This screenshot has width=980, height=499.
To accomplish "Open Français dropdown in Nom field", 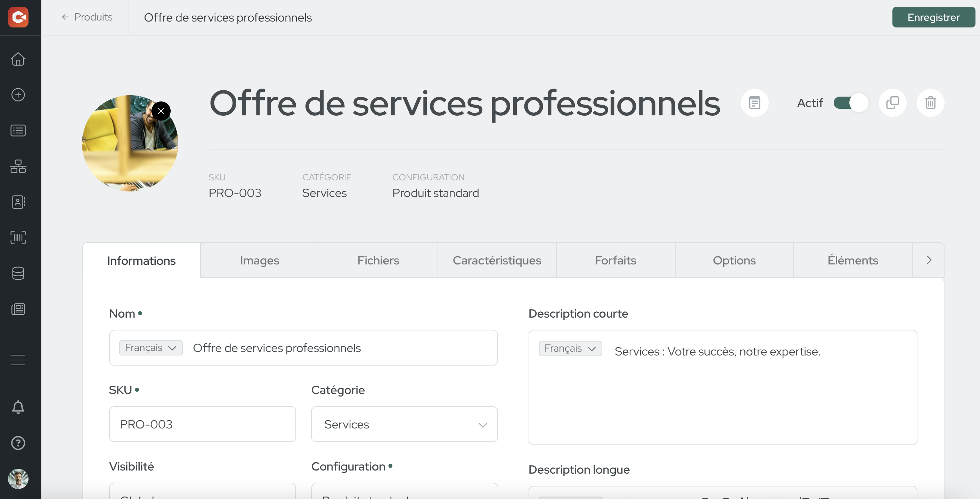I will click(151, 347).
